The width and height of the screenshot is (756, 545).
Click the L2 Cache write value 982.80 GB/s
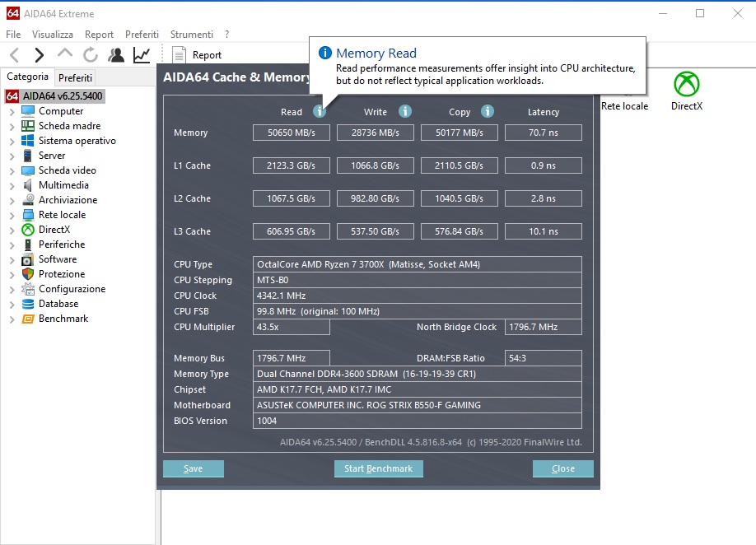pos(375,198)
